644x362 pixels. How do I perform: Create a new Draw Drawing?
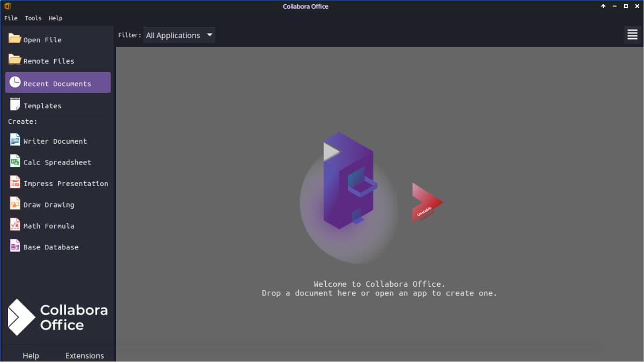pos(58,204)
